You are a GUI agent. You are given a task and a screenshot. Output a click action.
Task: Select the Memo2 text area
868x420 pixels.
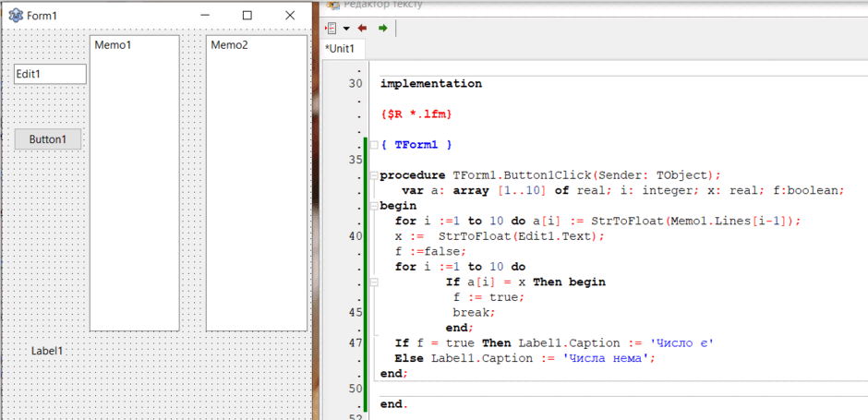click(x=257, y=183)
